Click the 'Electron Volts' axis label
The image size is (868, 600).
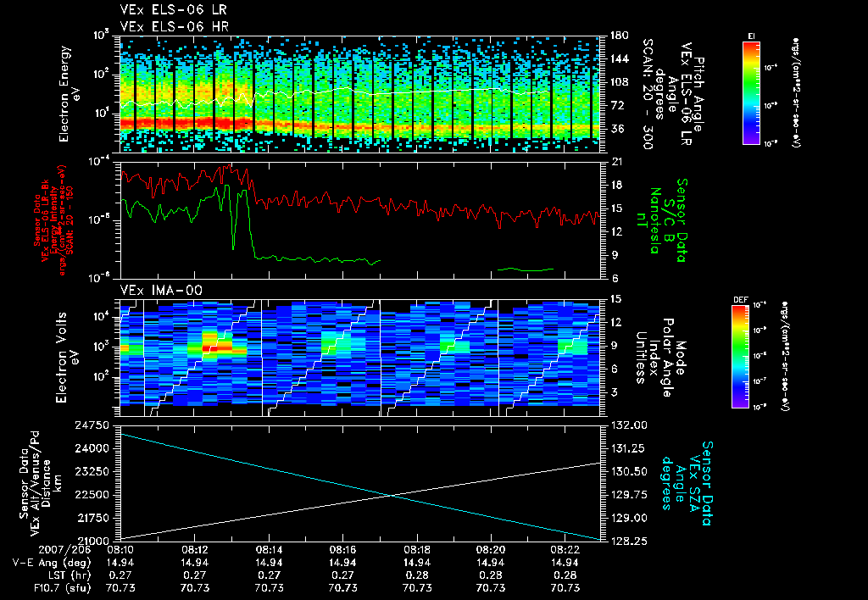pos(62,357)
